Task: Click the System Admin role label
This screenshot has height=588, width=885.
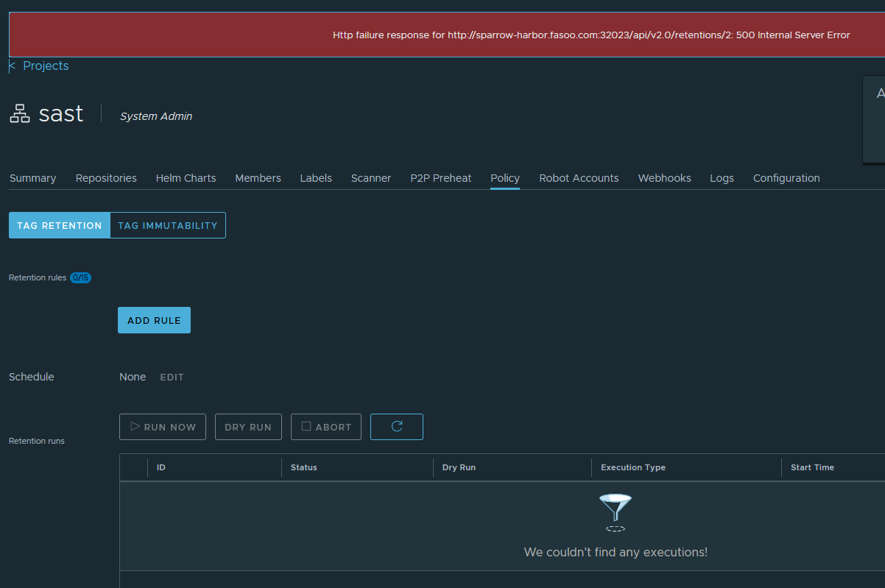Action: point(156,116)
